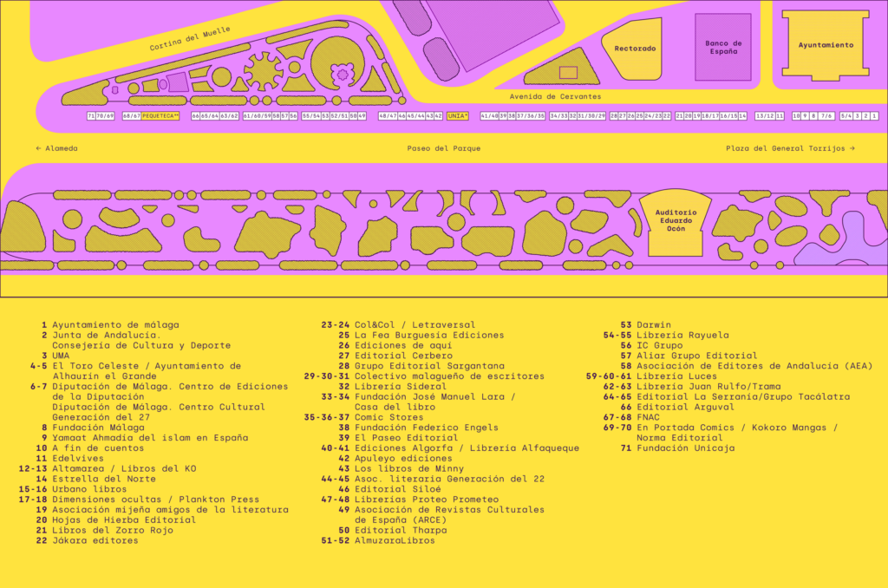Screen dimensions: 888x588
Task: Click booth 48/47 on the map
Action: (388, 116)
